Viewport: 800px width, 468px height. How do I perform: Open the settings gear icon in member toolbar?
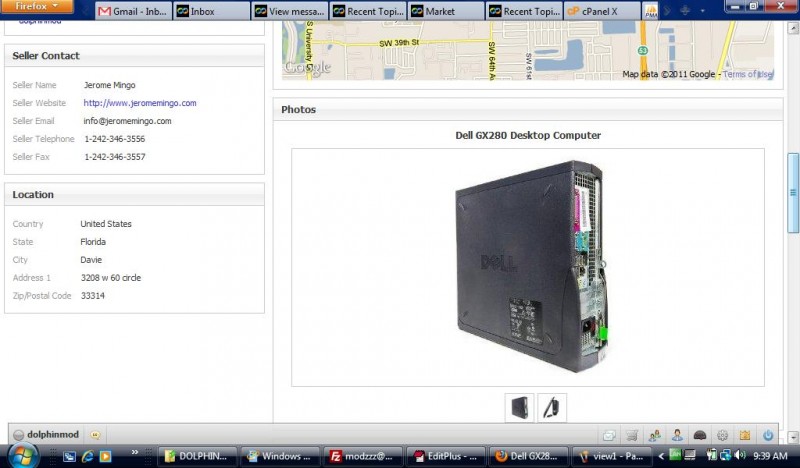(722, 435)
